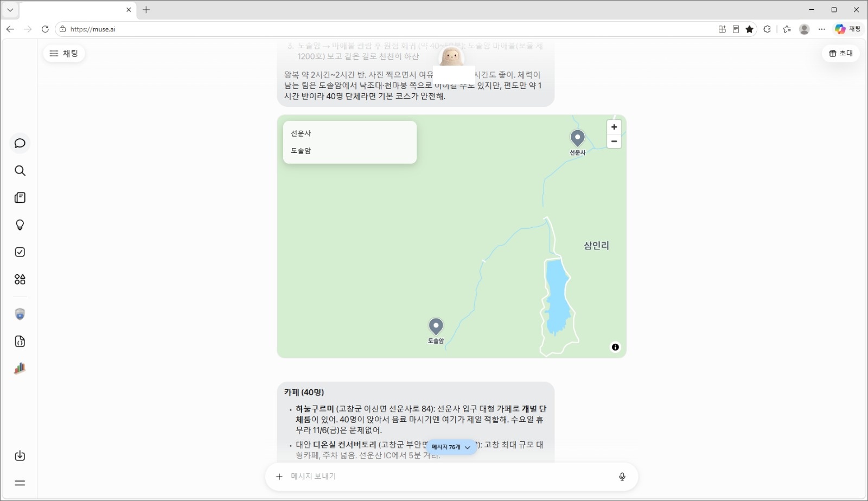Open the reading view icon in address bar
Viewport: 868px width, 501px height.
point(736,29)
